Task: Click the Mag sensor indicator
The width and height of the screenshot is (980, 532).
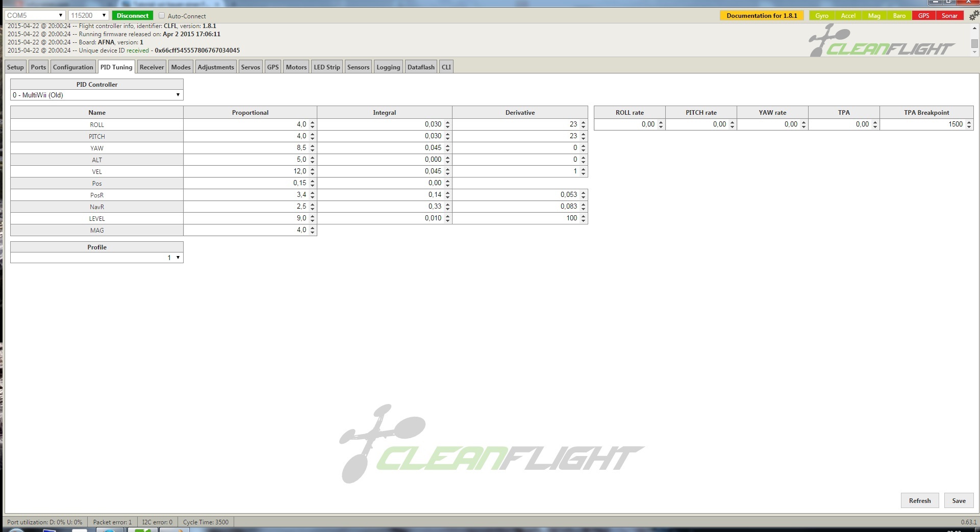Action: (874, 16)
